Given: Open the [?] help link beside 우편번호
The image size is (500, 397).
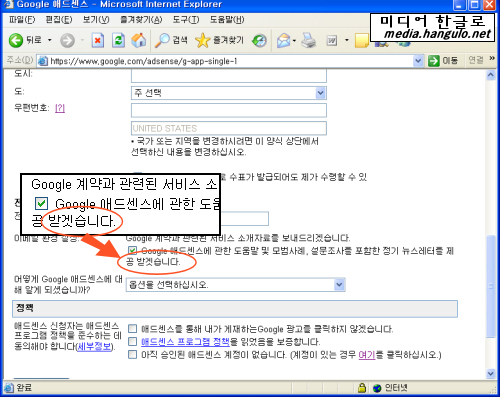Looking at the screenshot, I should tap(60, 108).
